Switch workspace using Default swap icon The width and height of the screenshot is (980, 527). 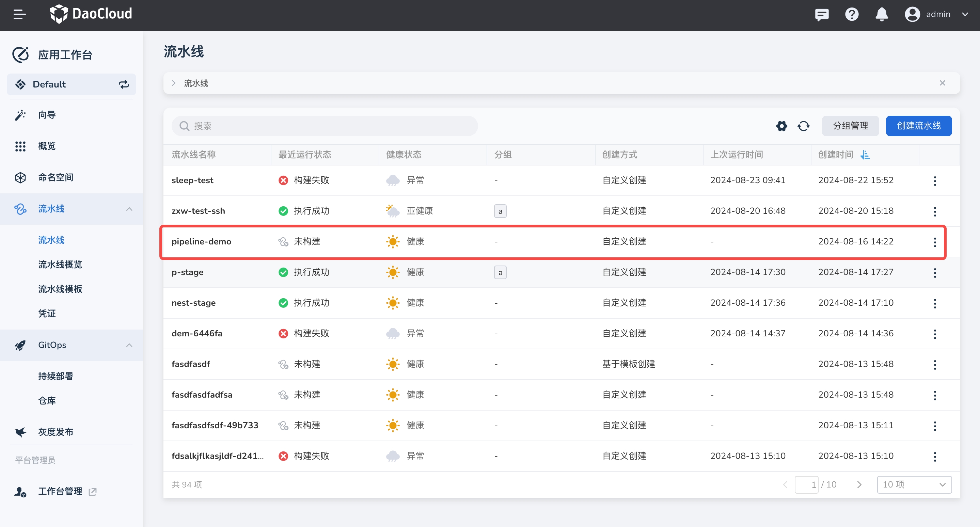(x=124, y=84)
